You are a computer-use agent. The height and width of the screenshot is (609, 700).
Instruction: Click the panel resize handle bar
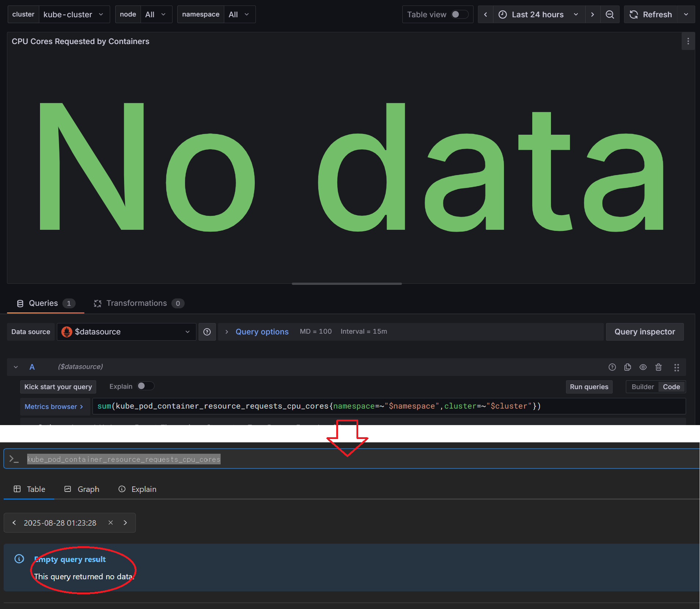pos(347,284)
